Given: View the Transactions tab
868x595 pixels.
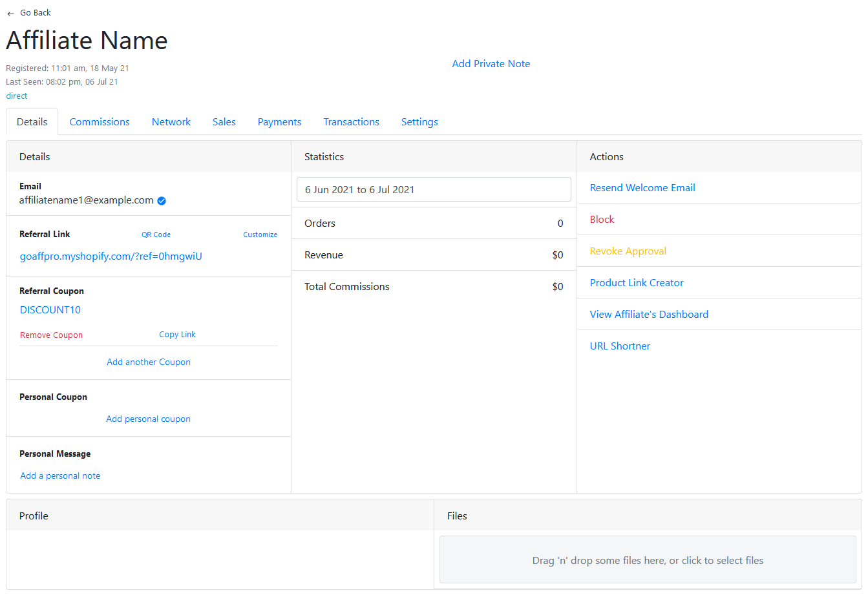Looking at the screenshot, I should point(351,122).
